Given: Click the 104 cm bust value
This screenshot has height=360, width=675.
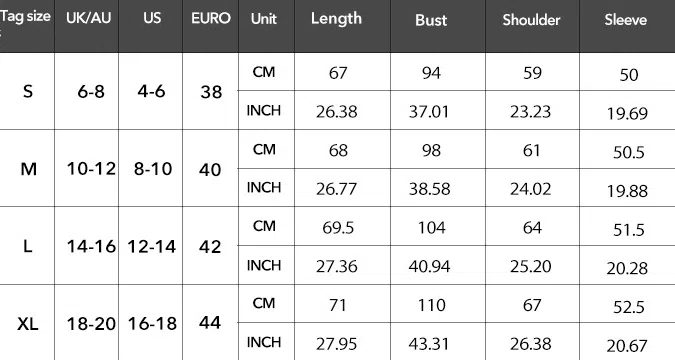Looking at the screenshot, I should click(x=432, y=227).
